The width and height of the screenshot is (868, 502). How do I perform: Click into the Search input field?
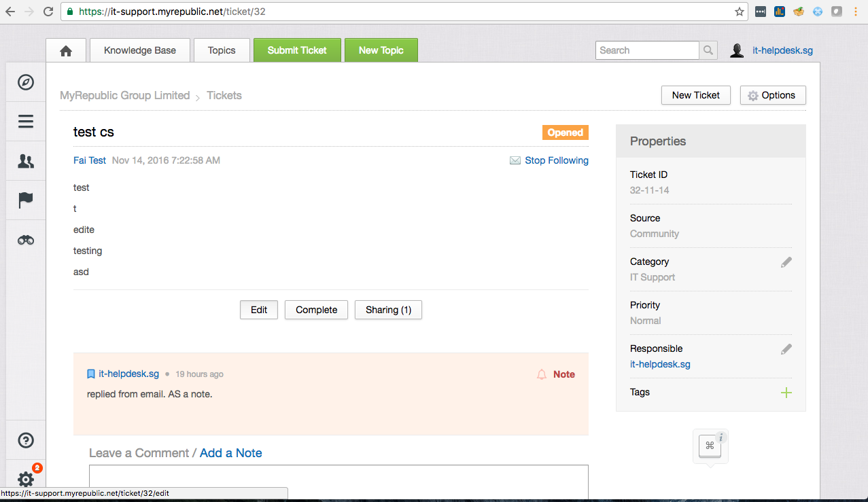point(647,50)
